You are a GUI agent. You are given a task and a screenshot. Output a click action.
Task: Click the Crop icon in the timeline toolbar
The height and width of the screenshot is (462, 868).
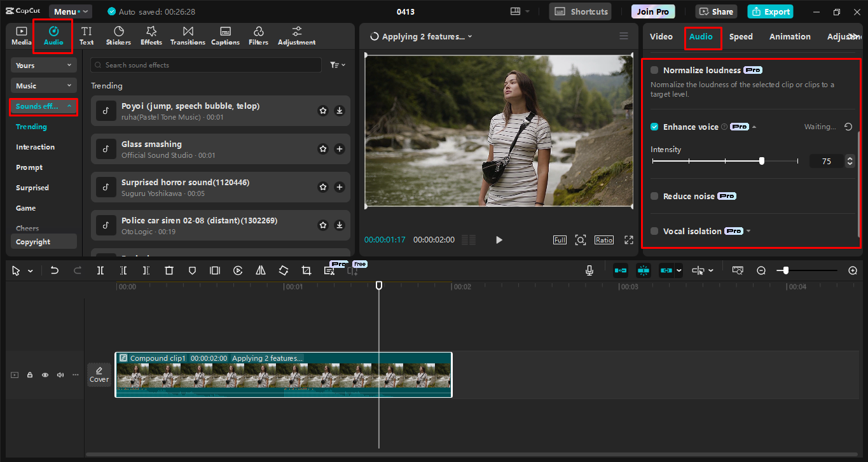pyautogui.click(x=306, y=270)
